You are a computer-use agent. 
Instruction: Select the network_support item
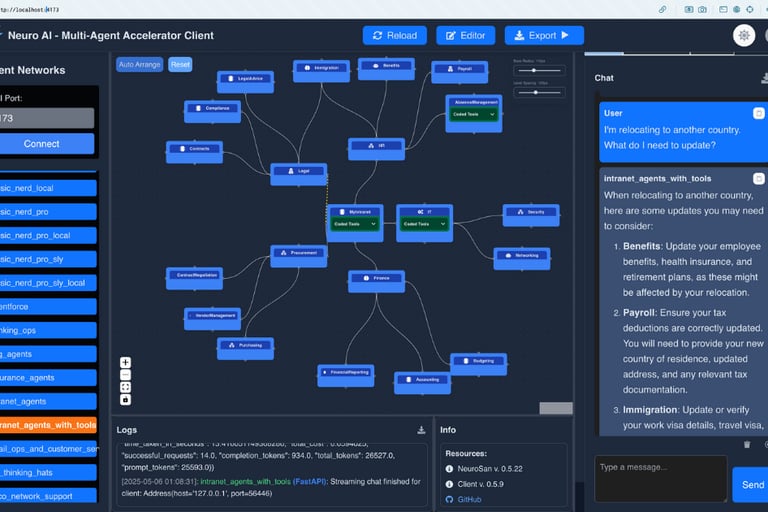coord(47,496)
